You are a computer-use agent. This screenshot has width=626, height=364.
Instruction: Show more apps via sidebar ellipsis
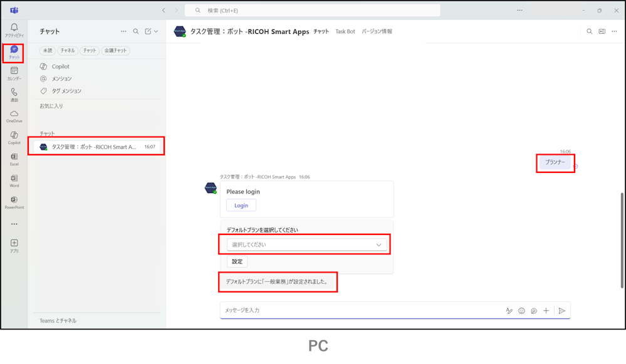coord(14,224)
